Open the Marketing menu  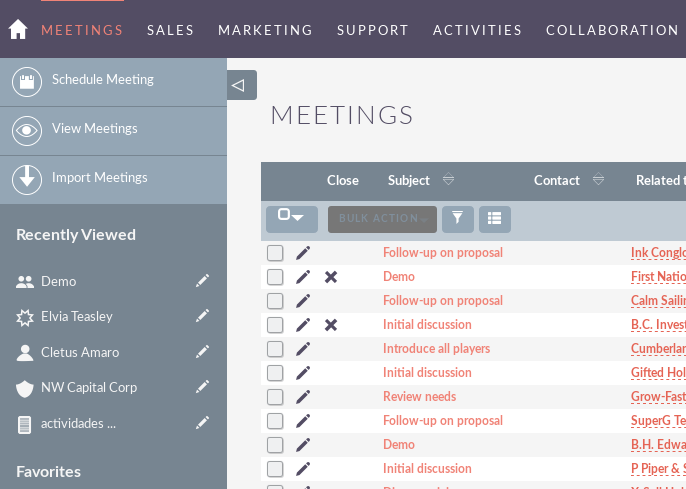(265, 30)
